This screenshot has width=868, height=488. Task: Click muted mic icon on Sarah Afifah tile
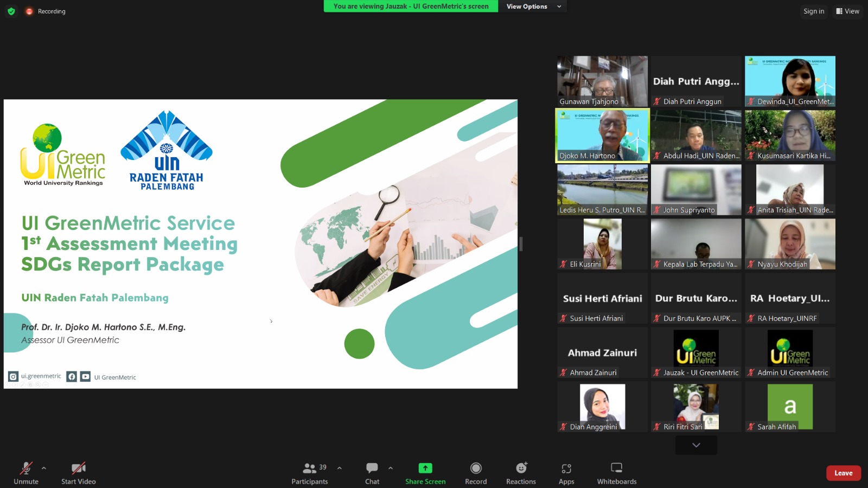[x=751, y=427]
